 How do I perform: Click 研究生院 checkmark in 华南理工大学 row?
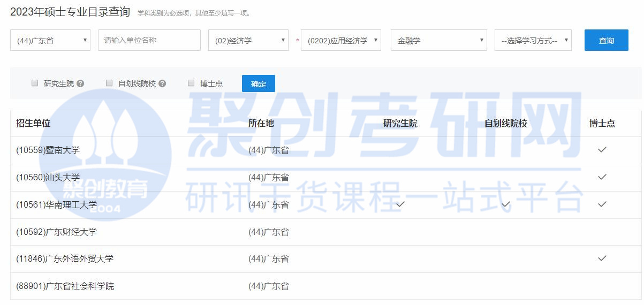coord(400,204)
